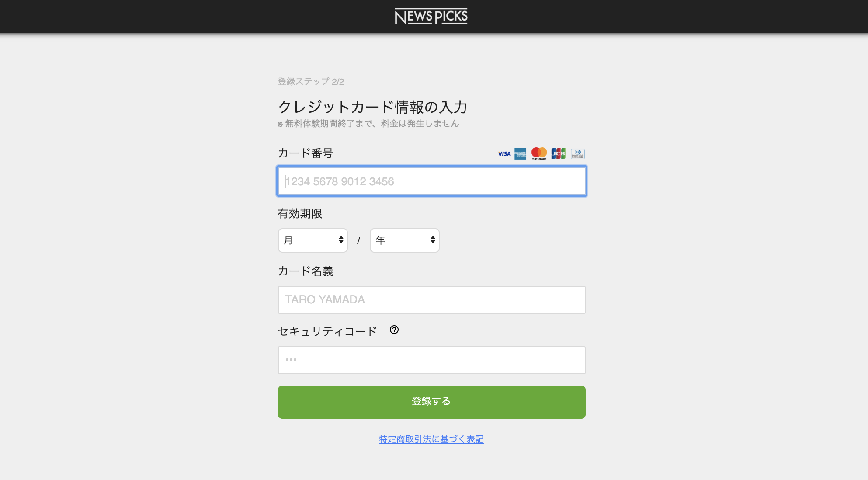Click the カード名義 label text

coord(306,271)
